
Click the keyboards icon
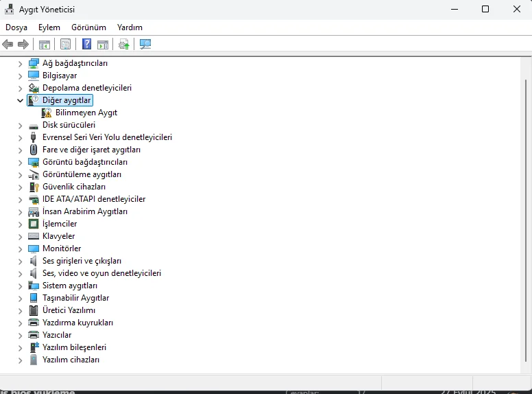tap(34, 236)
